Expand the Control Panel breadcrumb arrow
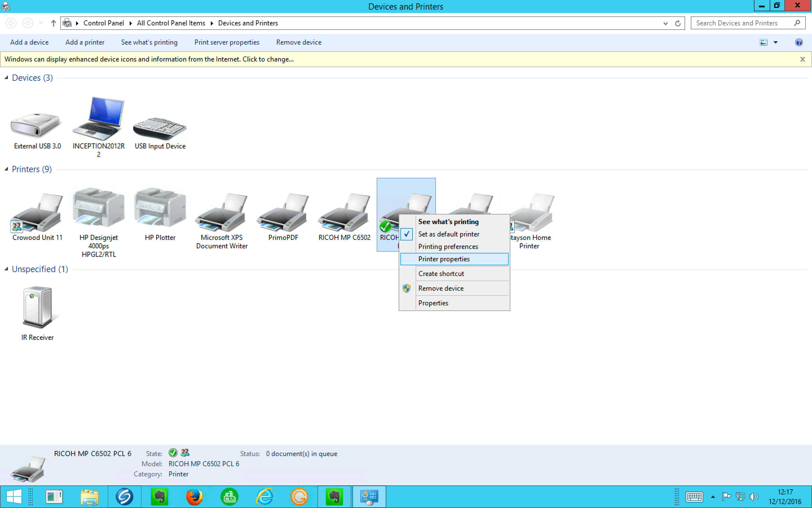The height and width of the screenshot is (508, 812). pos(131,23)
